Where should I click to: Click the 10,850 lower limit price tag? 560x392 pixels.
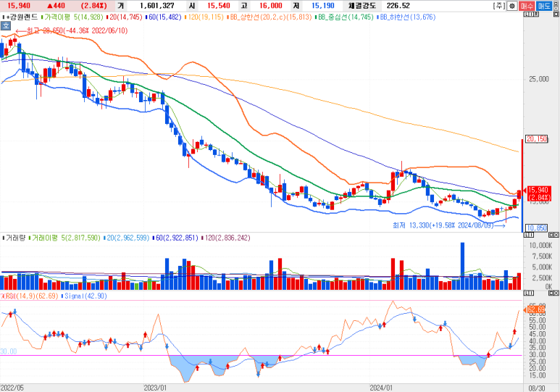click(x=536, y=228)
